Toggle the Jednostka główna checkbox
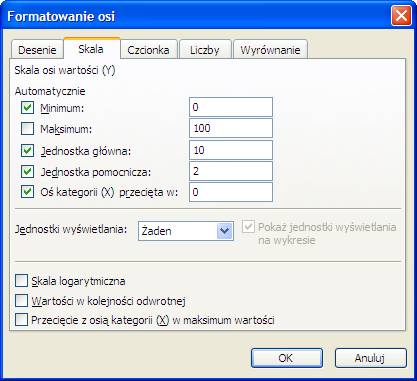The width and height of the screenshot is (417, 381). pos(27,151)
